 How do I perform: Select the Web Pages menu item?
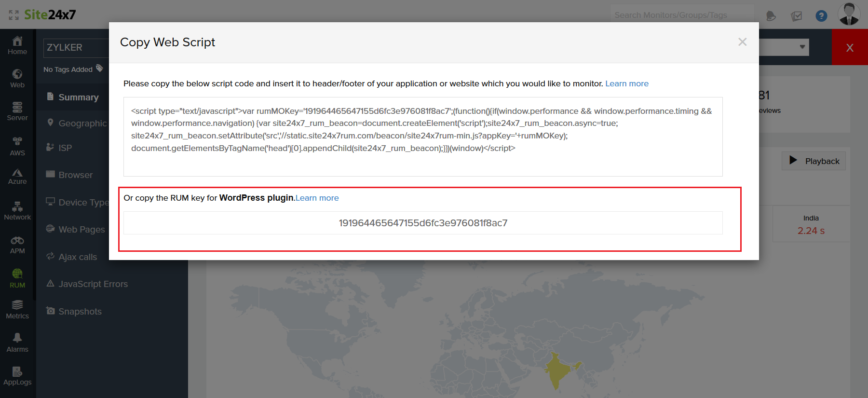click(x=75, y=229)
